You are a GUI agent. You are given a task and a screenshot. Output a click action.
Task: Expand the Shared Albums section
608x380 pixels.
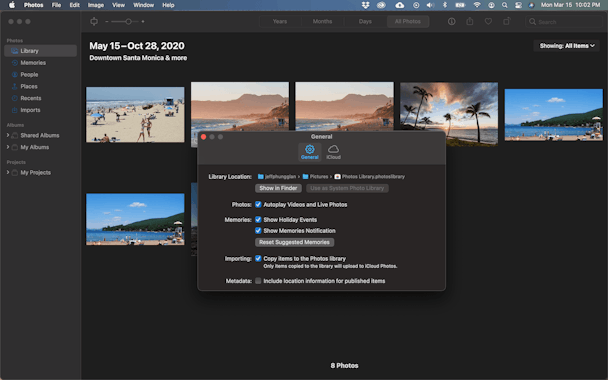pos(8,135)
